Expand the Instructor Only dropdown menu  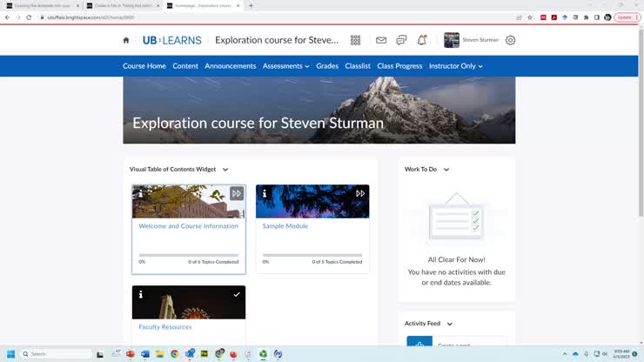455,66
